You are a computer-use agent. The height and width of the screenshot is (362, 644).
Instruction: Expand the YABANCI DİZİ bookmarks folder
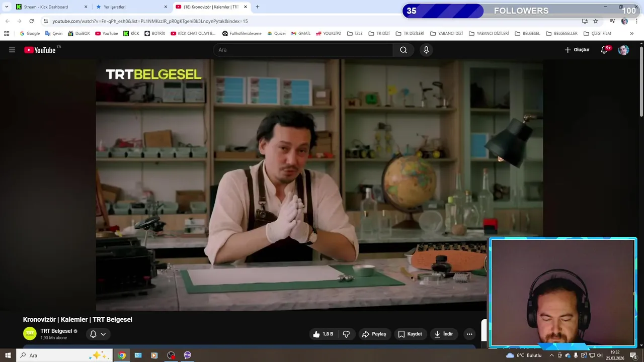tap(446, 34)
